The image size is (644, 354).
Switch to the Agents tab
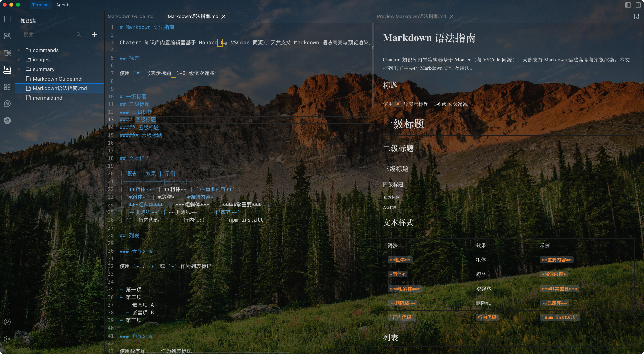point(63,5)
